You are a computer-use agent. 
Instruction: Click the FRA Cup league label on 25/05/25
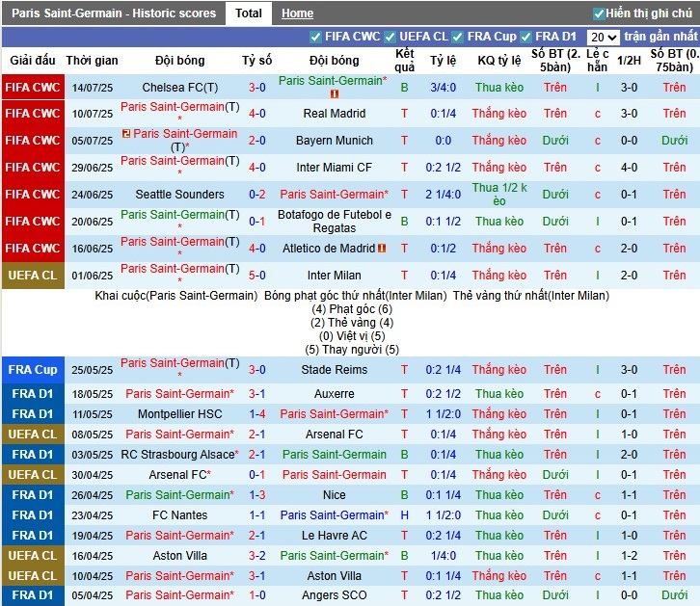click(x=33, y=370)
